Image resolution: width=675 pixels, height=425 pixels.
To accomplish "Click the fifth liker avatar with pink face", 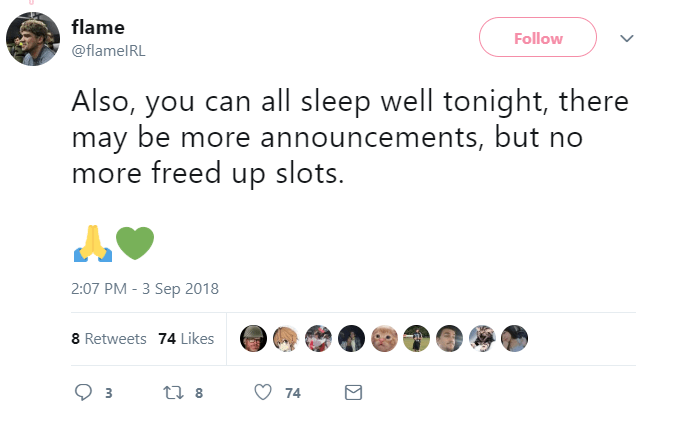I will point(384,339).
